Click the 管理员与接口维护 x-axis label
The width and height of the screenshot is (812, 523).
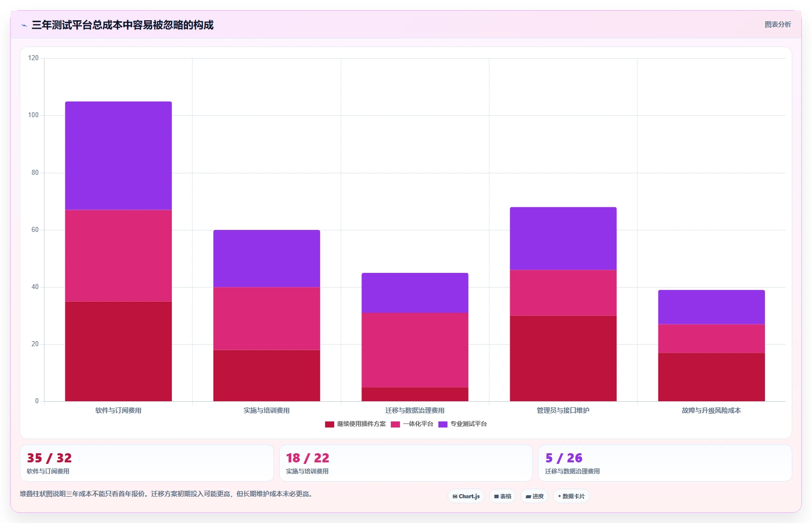563,411
